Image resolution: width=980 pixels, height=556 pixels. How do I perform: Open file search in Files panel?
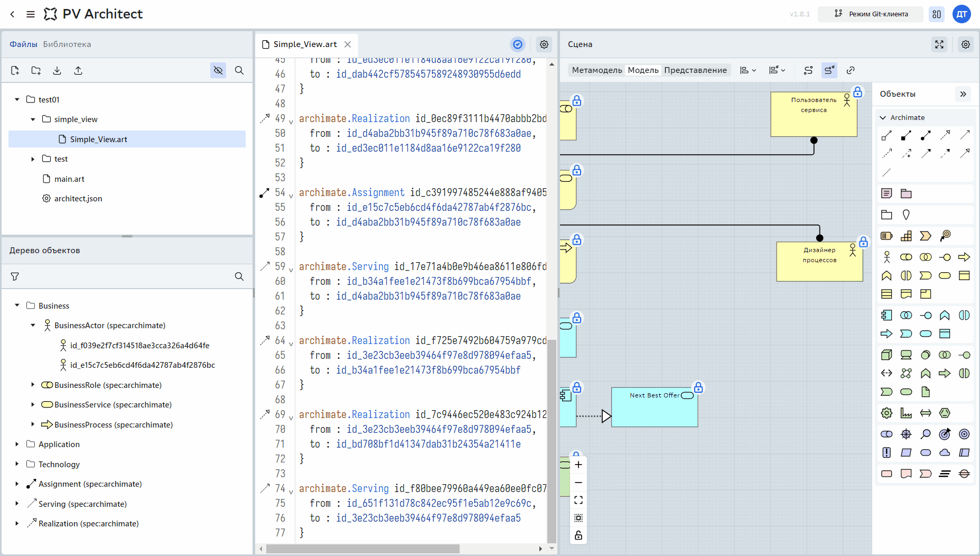point(239,70)
